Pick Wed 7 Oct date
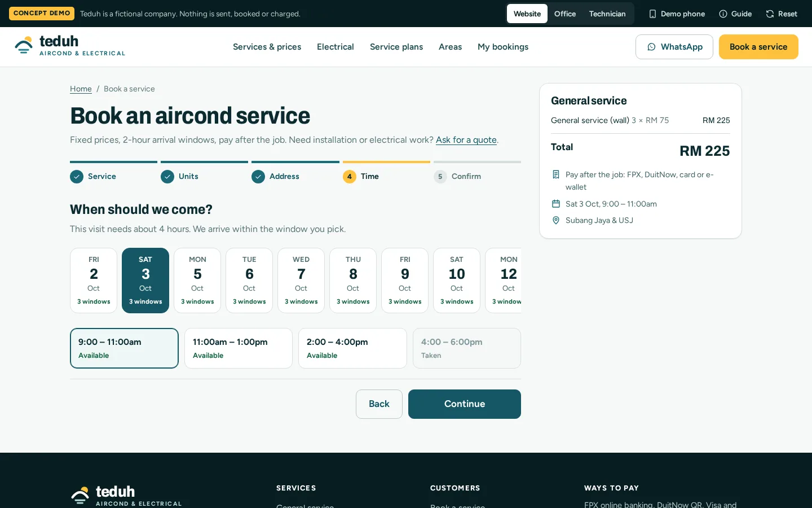 [301, 281]
